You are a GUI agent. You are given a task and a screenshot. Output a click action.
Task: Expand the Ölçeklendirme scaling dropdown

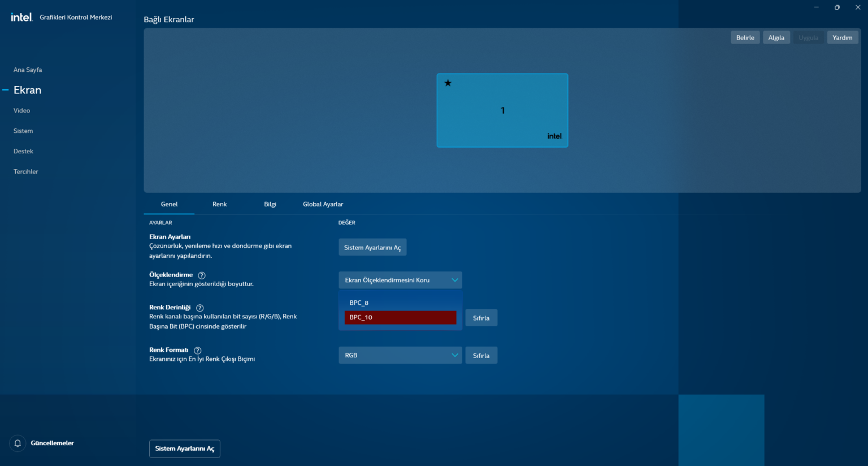coord(400,281)
